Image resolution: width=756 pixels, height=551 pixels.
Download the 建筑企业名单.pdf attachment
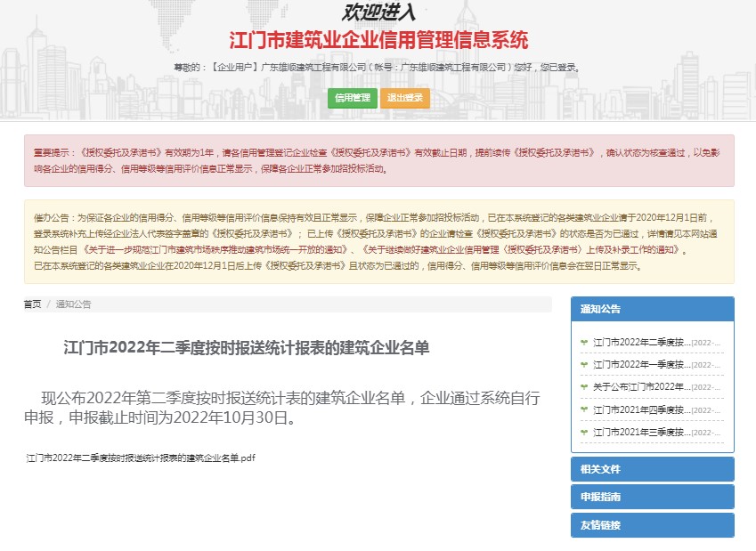click(141, 458)
